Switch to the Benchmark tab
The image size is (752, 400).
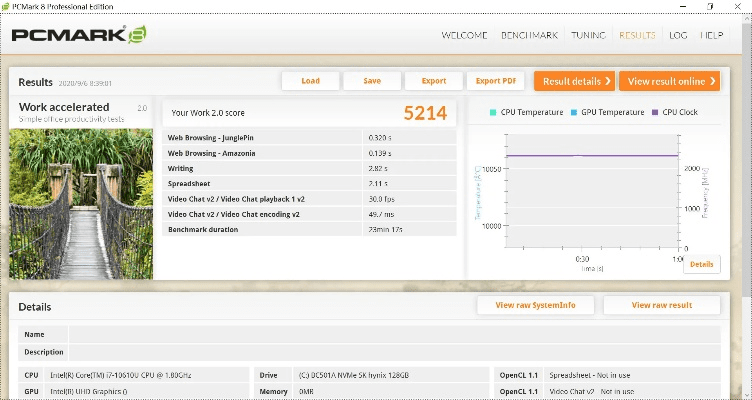pos(529,35)
